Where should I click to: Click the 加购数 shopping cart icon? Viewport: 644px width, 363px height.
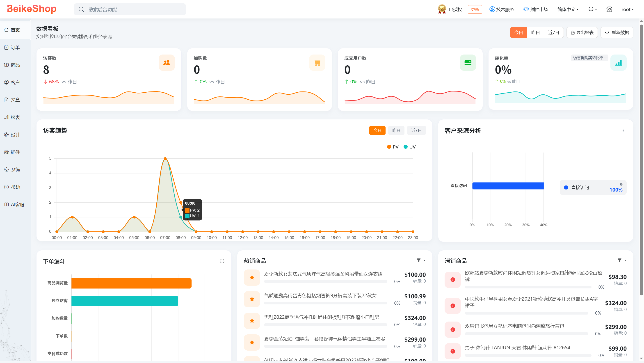point(317,63)
